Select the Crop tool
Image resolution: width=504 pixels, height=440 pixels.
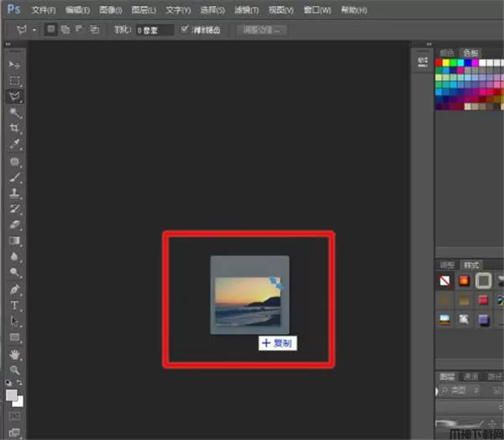click(14, 128)
